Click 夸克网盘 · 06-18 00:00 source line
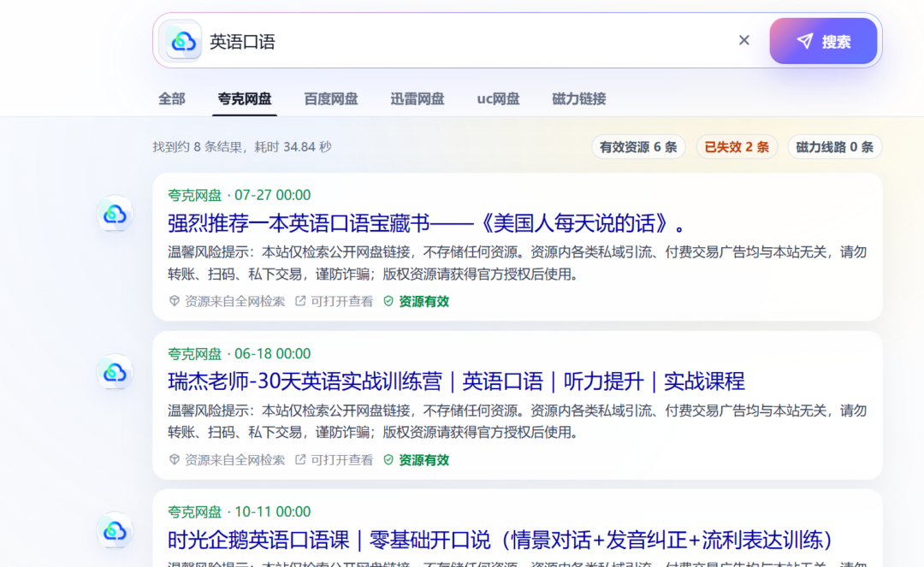This screenshot has width=924, height=567. 239,353
